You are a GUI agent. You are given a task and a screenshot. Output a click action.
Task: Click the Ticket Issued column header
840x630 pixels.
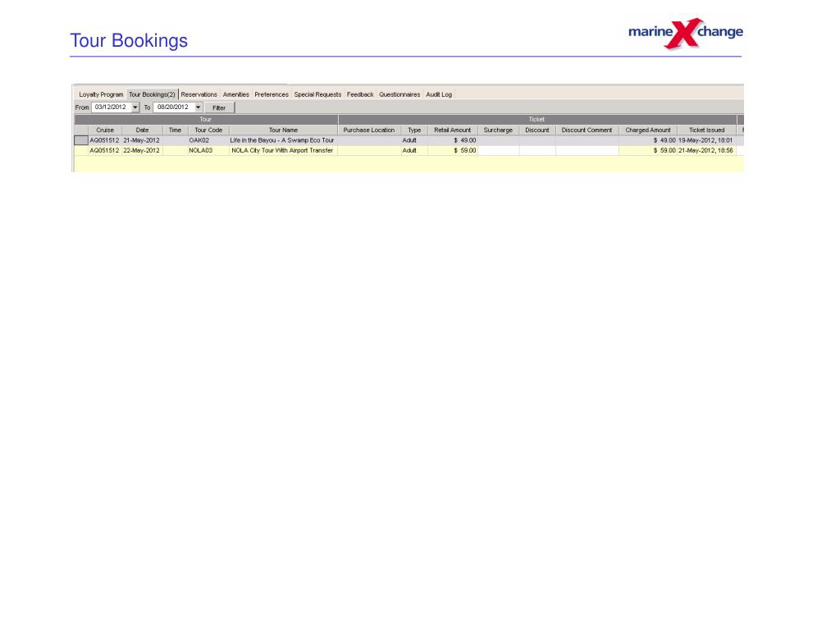[706, 130]
